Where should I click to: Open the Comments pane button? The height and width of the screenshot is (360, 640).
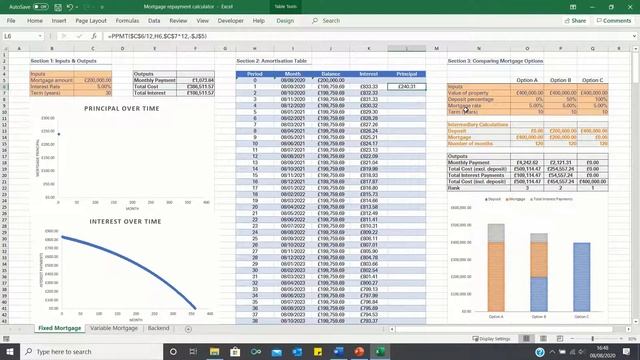click(613, 21)
